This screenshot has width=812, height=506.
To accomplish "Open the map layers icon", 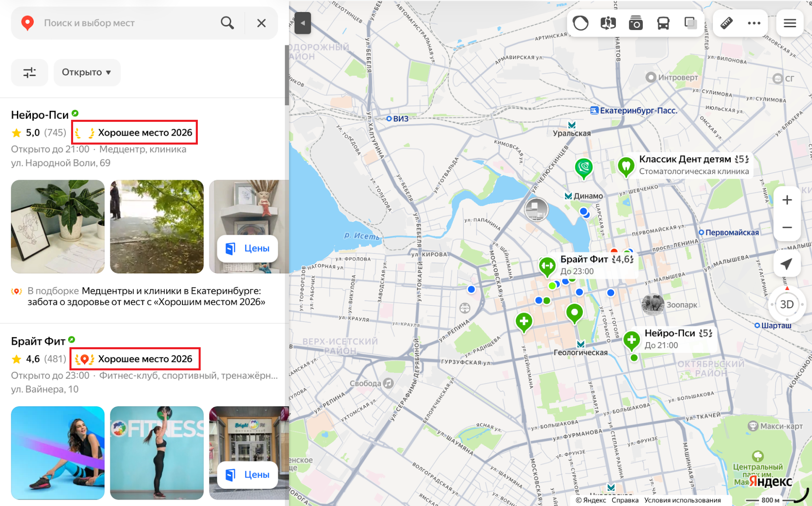I will point(691,23).
